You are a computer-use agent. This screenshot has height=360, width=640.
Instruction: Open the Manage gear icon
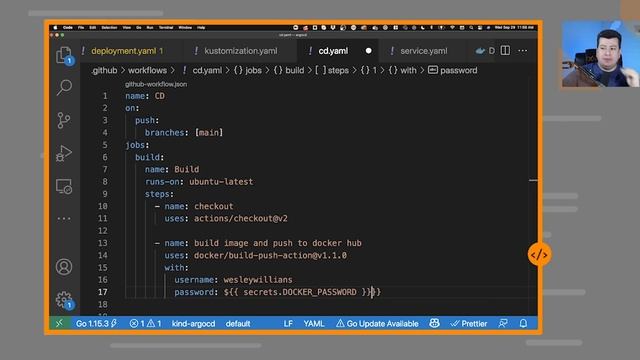64,300
